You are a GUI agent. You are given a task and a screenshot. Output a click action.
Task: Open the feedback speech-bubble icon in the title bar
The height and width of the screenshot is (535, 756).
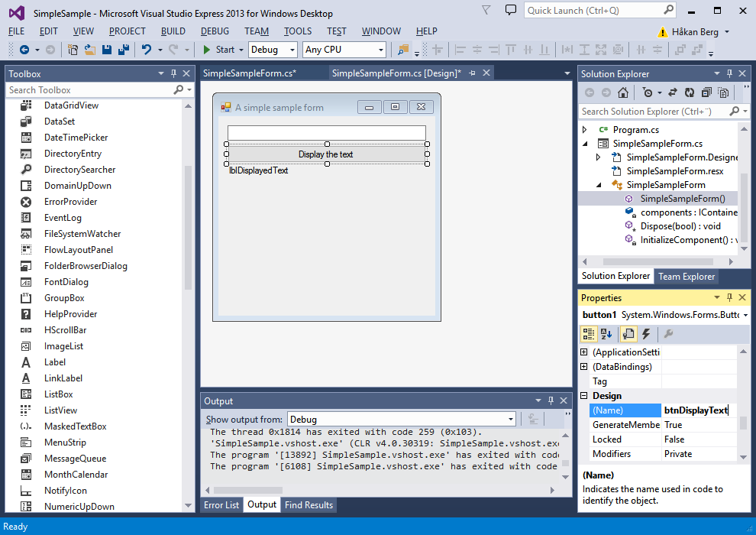pos(510,10)
